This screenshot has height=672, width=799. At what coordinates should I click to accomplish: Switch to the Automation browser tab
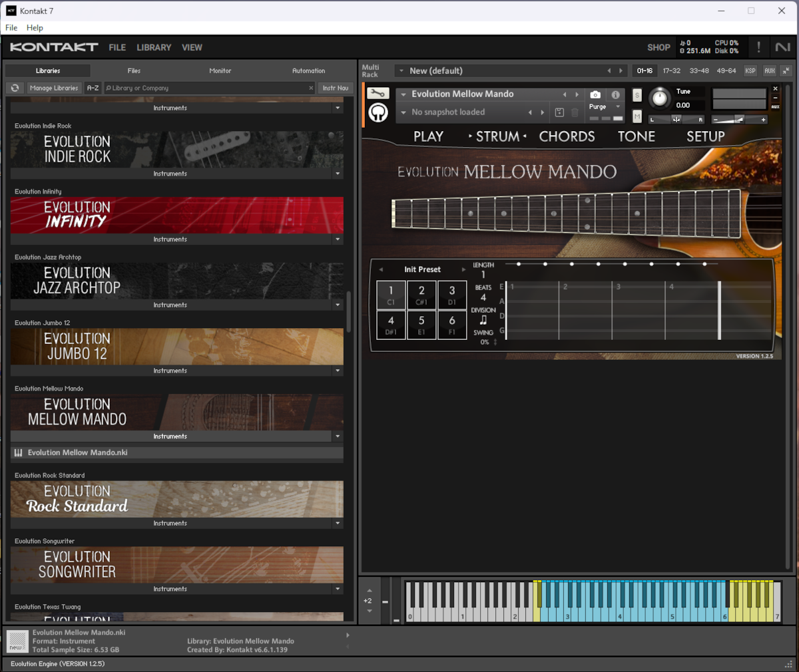coord(309,71)
